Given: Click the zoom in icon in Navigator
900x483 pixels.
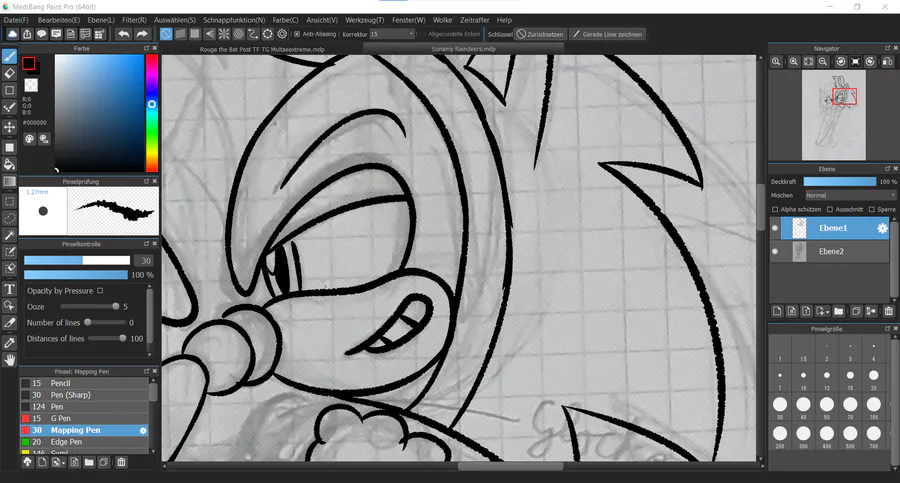Looking at the screenshot, I should [x=793, y=61].
